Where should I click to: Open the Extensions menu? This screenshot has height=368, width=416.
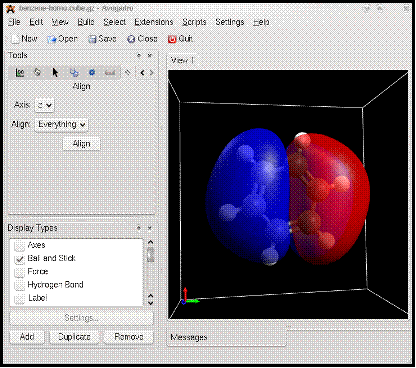(x=154, y=22)
